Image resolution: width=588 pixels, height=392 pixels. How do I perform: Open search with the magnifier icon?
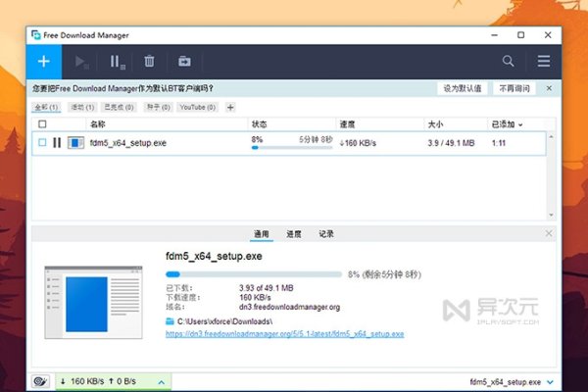(508, 61)
